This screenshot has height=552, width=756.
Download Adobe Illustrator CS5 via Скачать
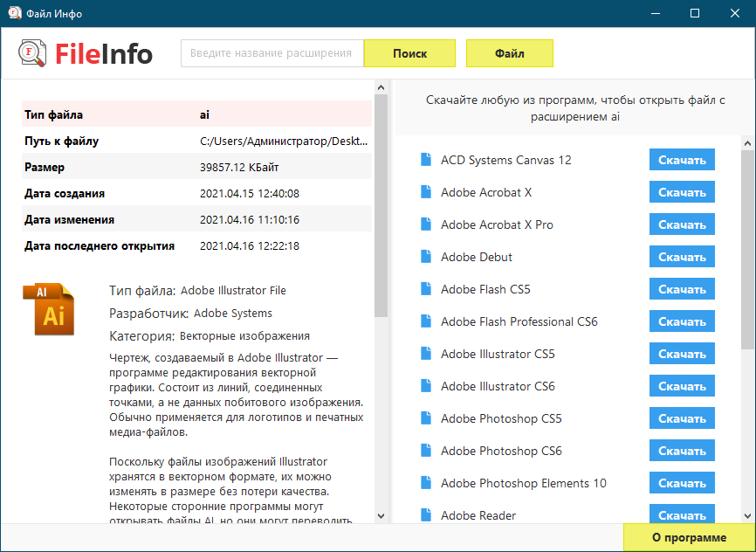[x=682, y=354]
